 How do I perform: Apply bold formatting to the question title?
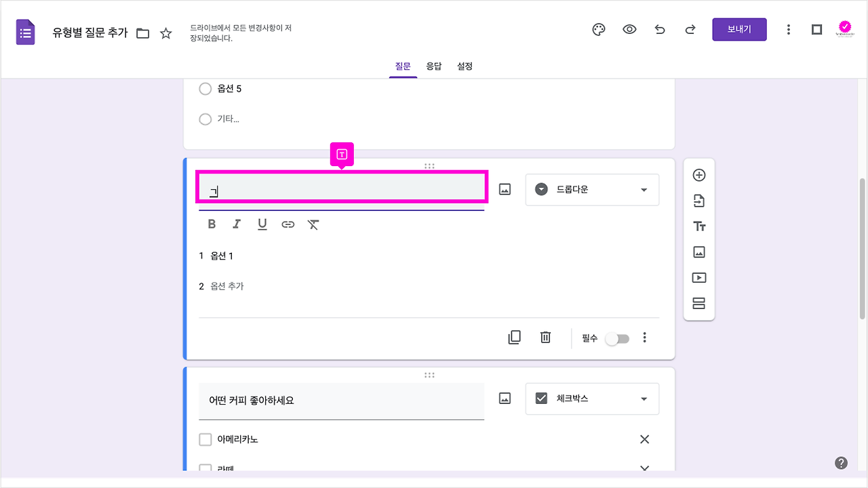click(x=211, y=224)
